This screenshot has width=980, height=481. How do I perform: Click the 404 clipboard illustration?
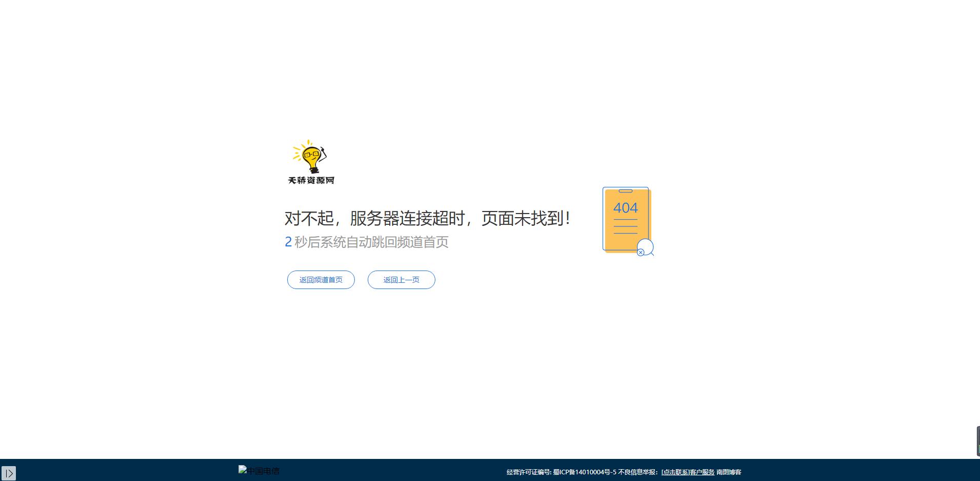pos(627,221)
